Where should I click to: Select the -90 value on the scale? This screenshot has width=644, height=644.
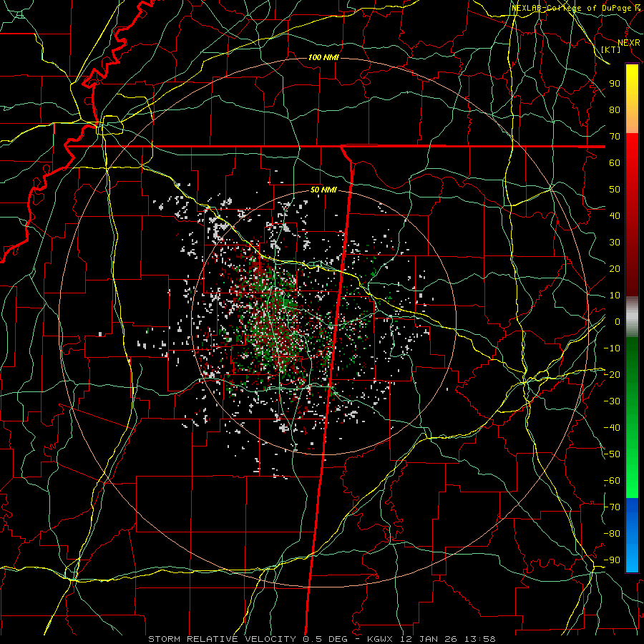coord(612,560)
